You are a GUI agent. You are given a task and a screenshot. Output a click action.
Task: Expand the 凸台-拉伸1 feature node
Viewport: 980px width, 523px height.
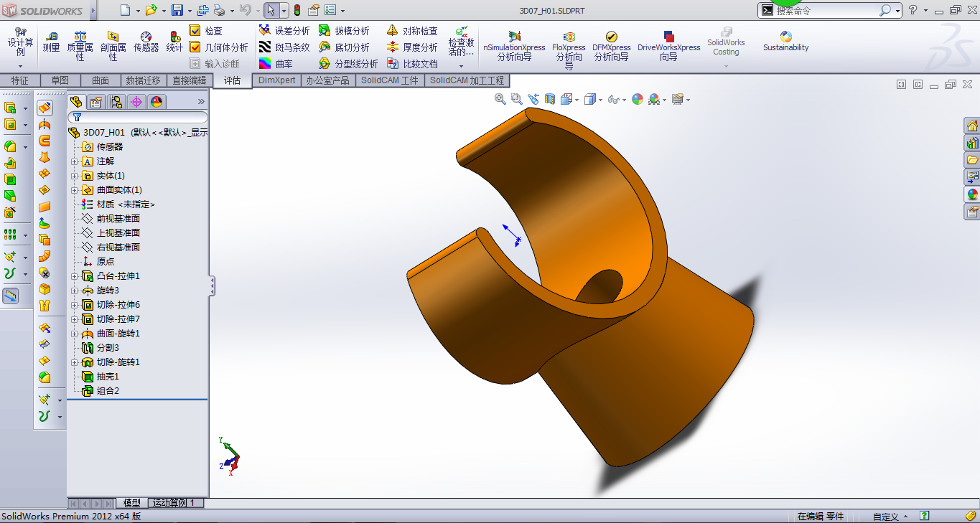(74, 276)
